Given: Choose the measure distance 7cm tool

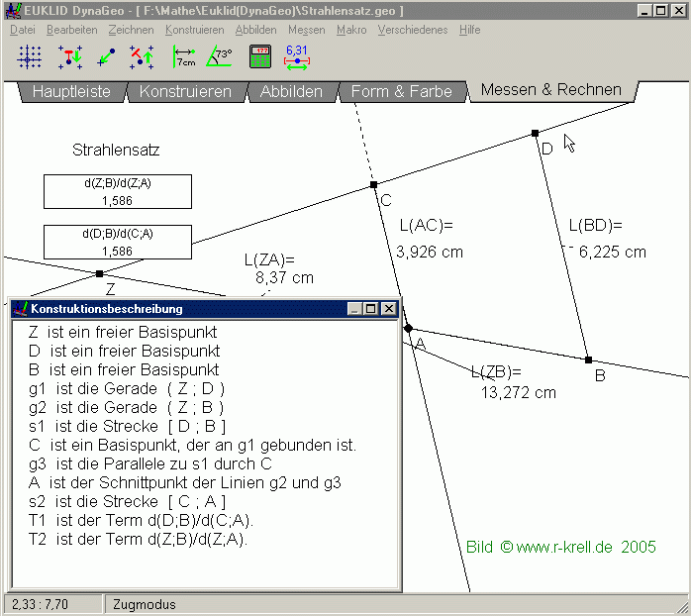Looking at the screenshot, I should pos(185,56).
